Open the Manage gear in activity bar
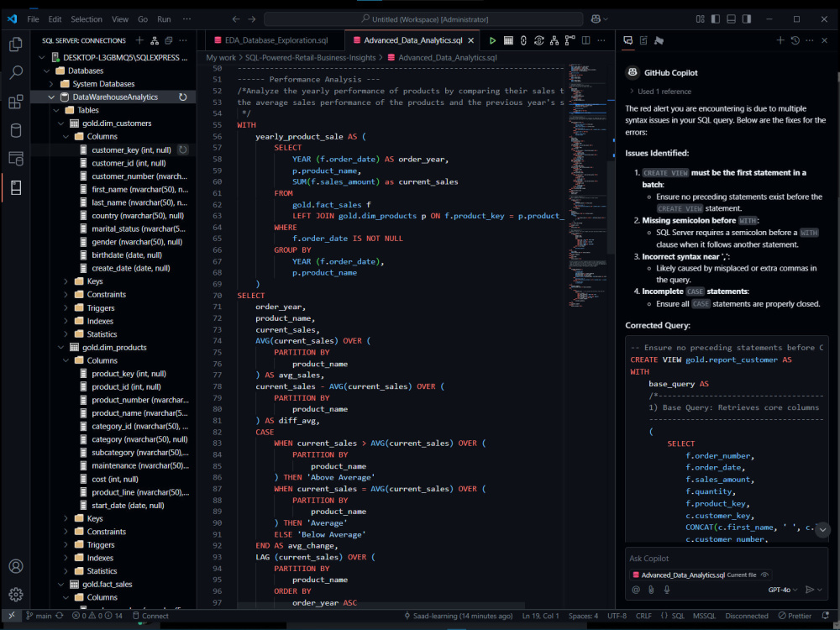Viewport: 840px width, 630px height. [x=15, y=594]
